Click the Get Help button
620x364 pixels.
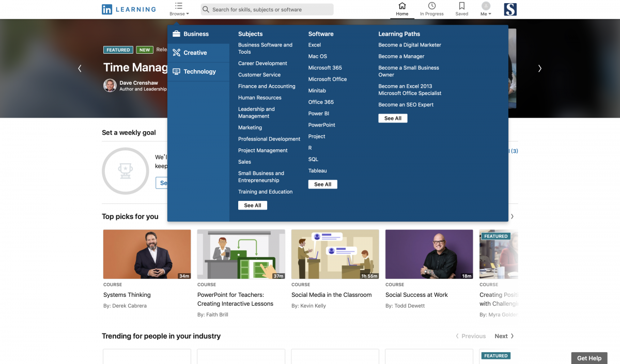pos(589,358)
